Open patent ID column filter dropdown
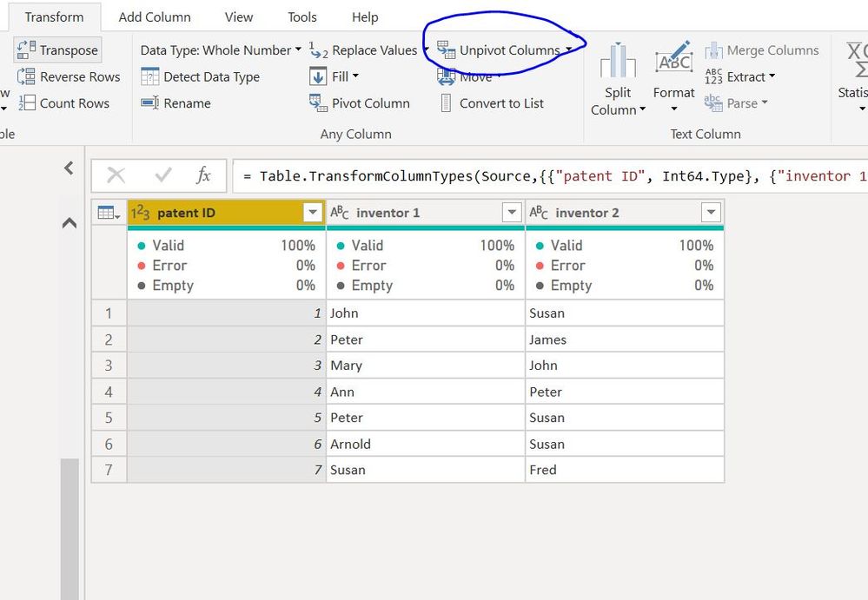The height and width of the screenshot is (600, 868). tap(313, 213)
